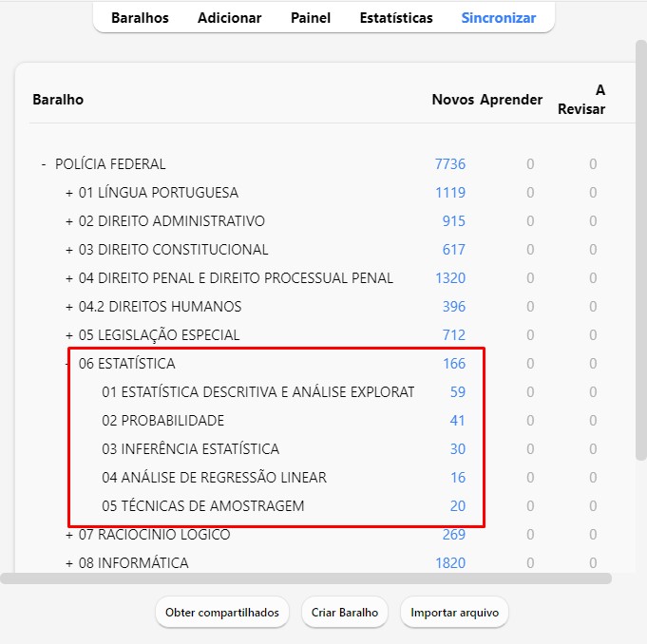Expand 04 DIREITO PENAL E PROCESSUAL deck

pyautogui.click(x=69, y=278)
